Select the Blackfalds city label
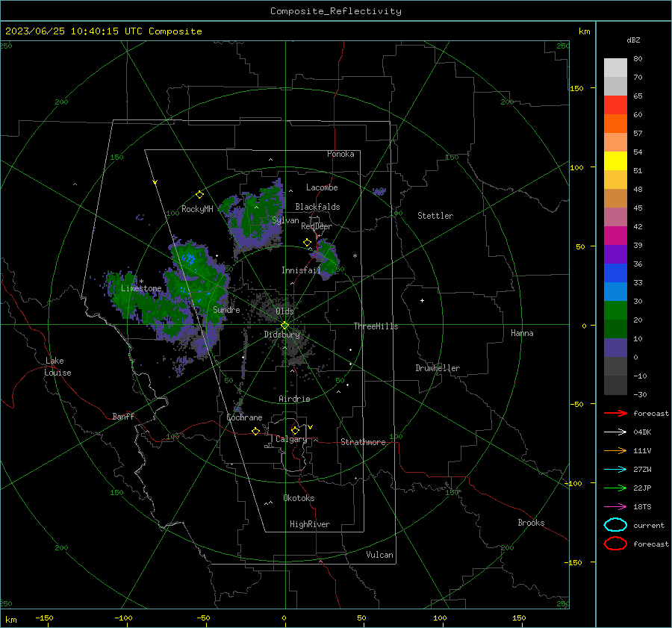Viewport: 672px width, 628px height. [x=317, y=207]
